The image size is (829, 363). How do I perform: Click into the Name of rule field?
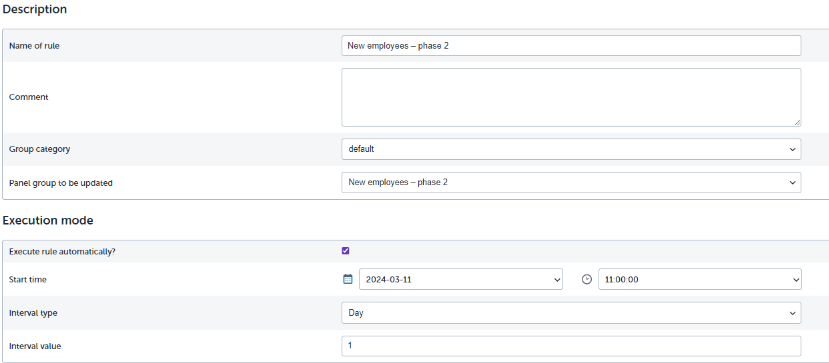[x=571, y=45]
